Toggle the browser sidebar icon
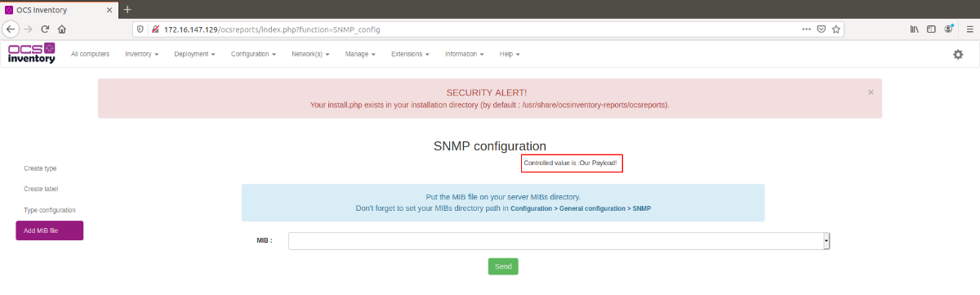Screen dimensions: 980x295 (x=932, y=29)
